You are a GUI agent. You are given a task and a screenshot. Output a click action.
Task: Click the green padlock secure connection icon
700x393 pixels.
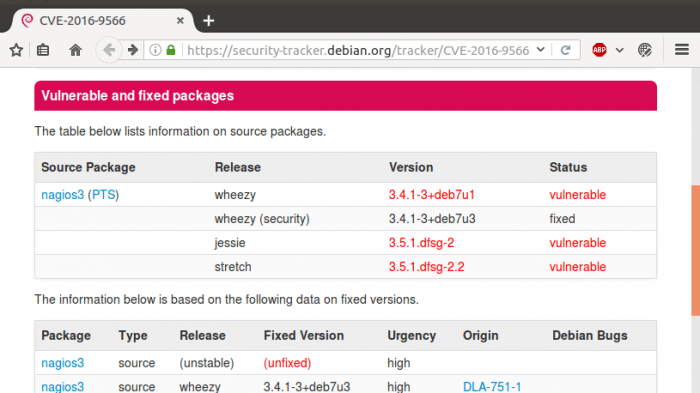click(x=171, y=50)
